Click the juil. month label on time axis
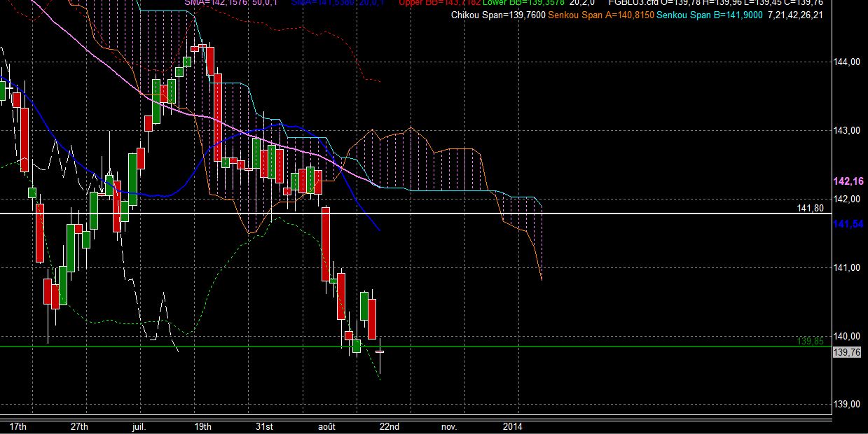The image size is (868, 434). point(138,426)
